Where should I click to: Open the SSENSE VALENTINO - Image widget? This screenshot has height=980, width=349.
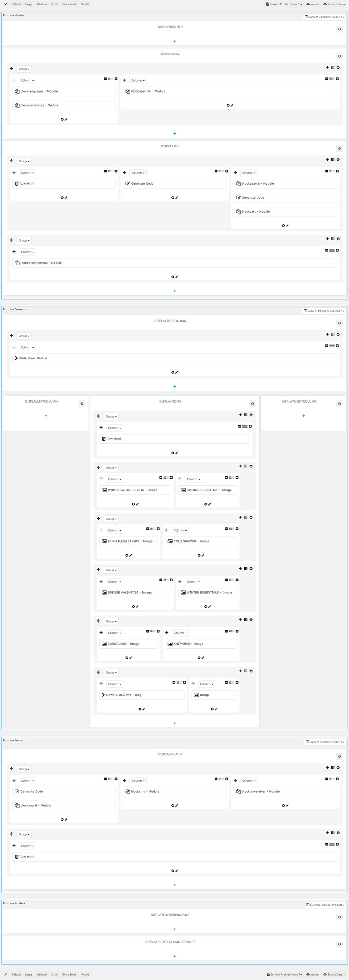(x=135, y=592)
